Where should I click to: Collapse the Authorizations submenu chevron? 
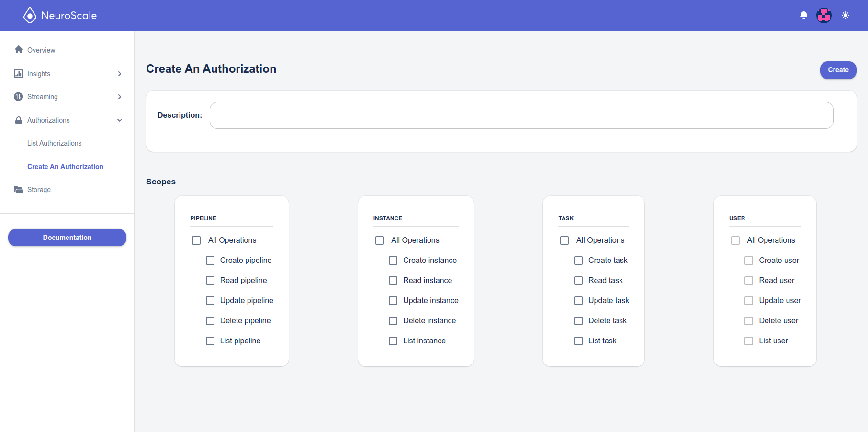(x=120, y=120)
